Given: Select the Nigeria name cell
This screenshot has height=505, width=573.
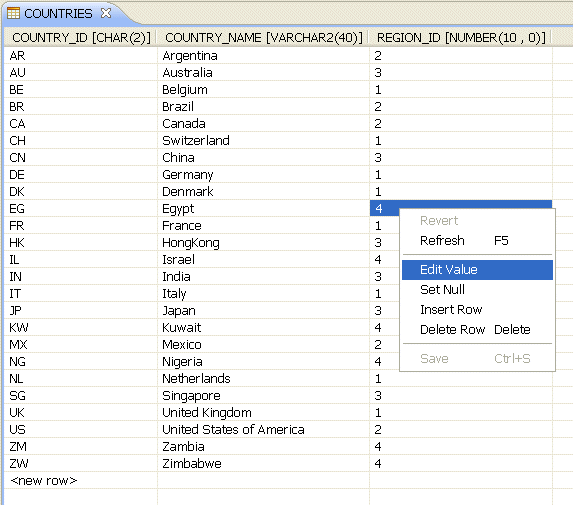Looking at the screenshot, I should [x=263, y=362].
